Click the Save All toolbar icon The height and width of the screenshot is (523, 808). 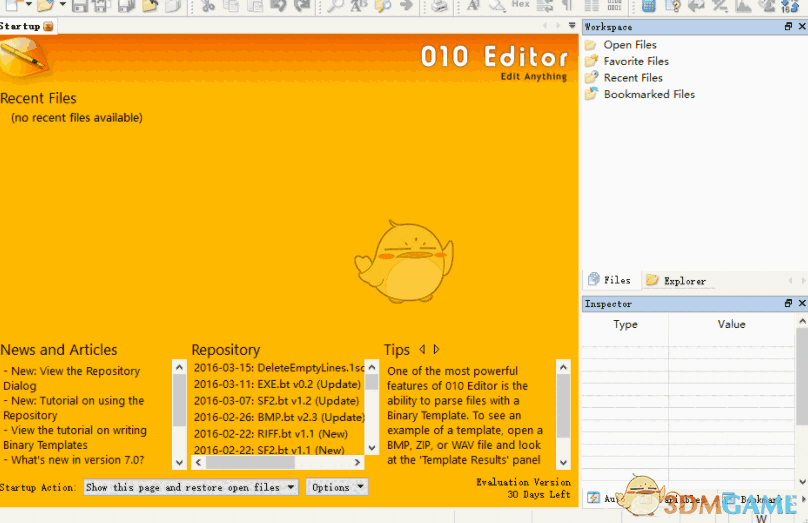click(126, 6)
